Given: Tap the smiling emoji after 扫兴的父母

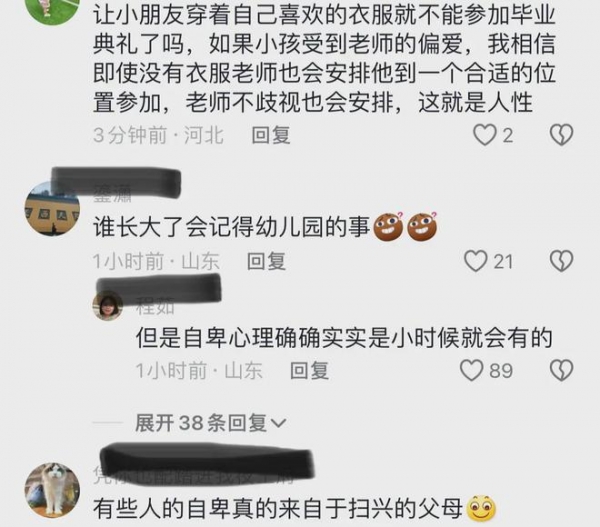Looking at the screenshot, I should [x=481, y=509].
